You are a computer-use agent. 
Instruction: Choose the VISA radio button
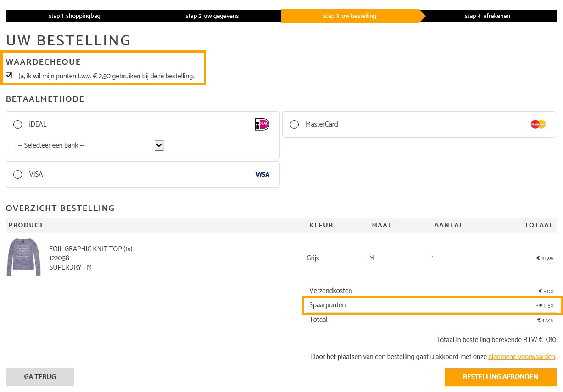coord(18,174)
